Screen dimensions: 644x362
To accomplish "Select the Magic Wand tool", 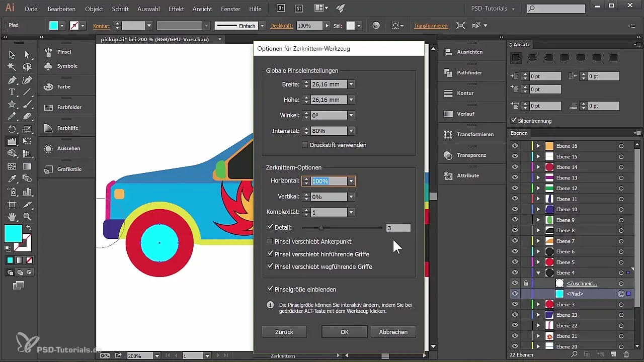I will pyautogui.click(x=12, y=67).
